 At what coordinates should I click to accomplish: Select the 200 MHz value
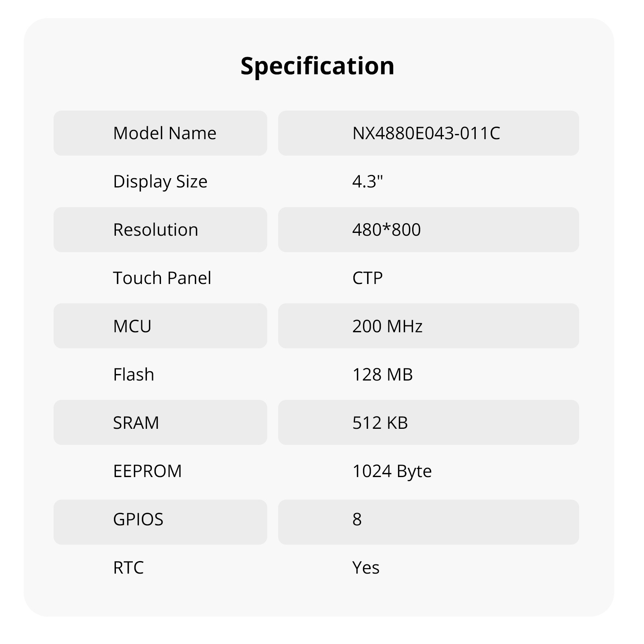point(387,326)
